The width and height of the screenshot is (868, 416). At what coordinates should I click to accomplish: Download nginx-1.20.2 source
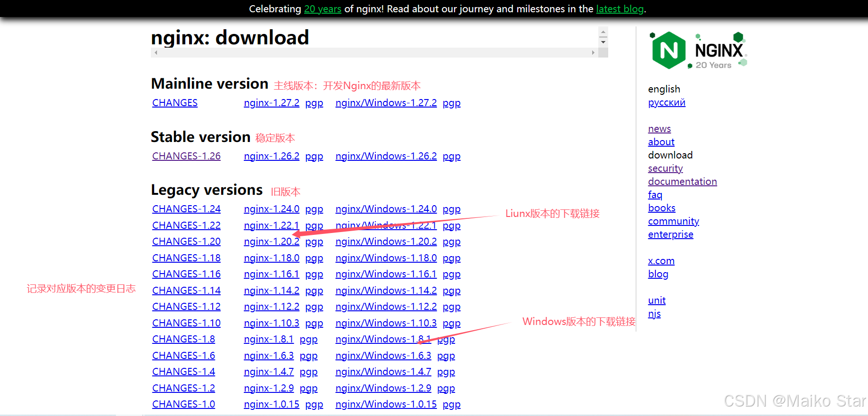(272, 241)
